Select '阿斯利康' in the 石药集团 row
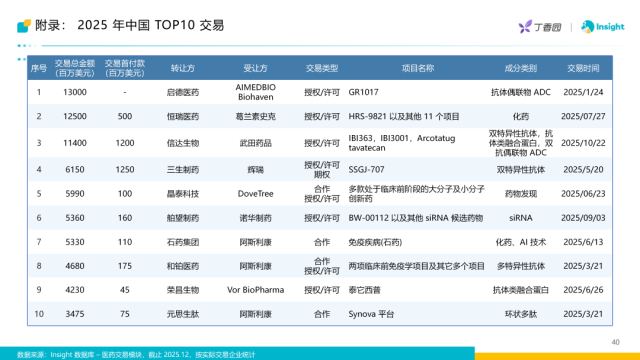Screen dimensions: 640x360 (256, 242)
